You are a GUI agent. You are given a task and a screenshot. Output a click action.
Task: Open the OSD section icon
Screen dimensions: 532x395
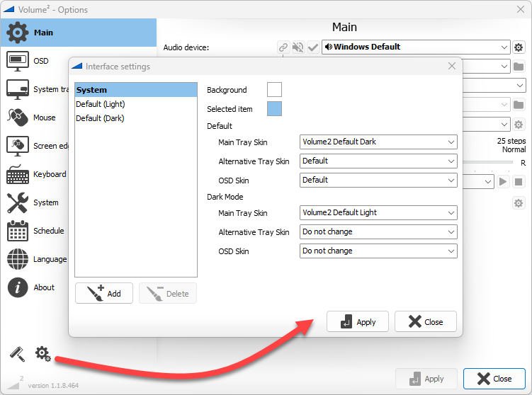coord(17,61)
